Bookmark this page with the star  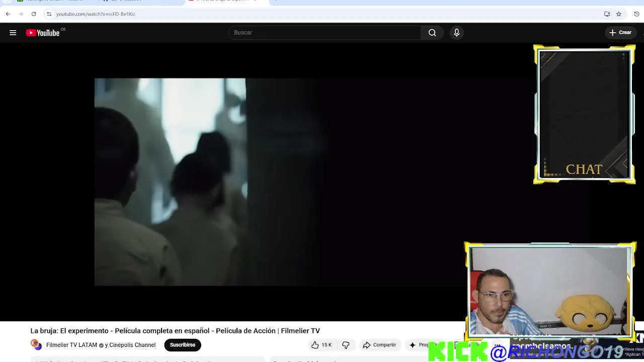[619, 14]
